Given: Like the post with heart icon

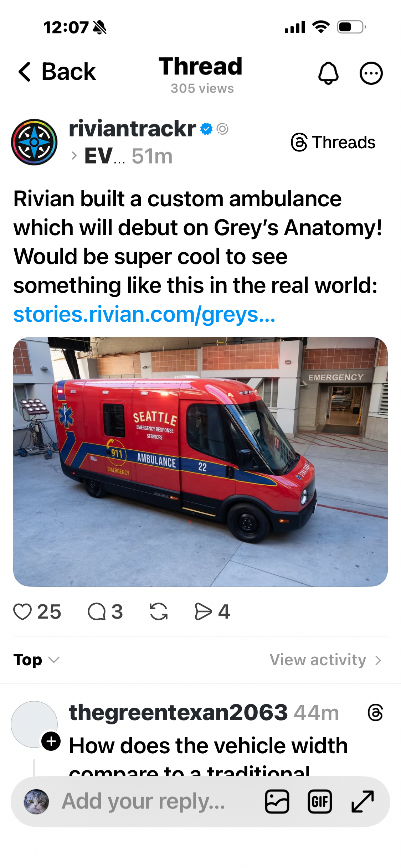Looking at the screenshot, I should click(22, 612).
